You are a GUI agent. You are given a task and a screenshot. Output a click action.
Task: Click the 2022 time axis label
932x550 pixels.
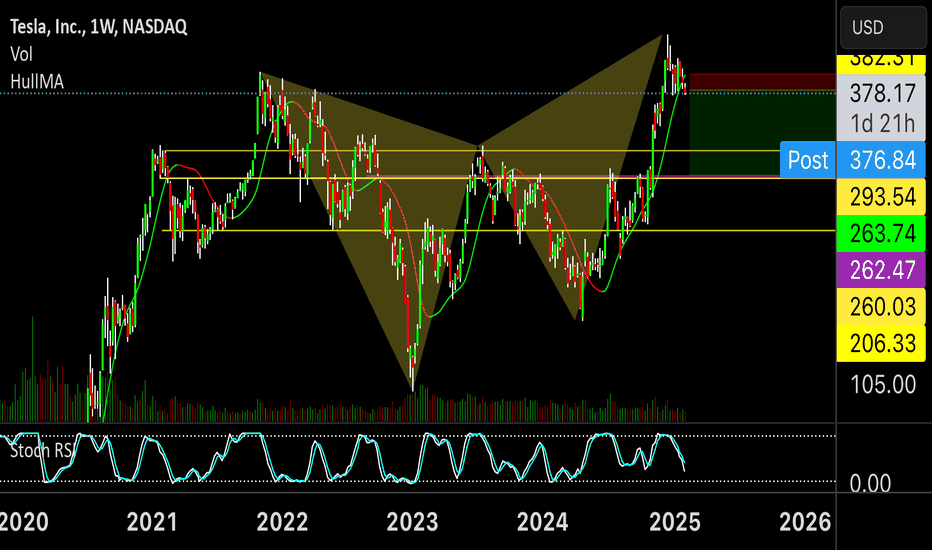pyautogui.click(x=282, y=522)
